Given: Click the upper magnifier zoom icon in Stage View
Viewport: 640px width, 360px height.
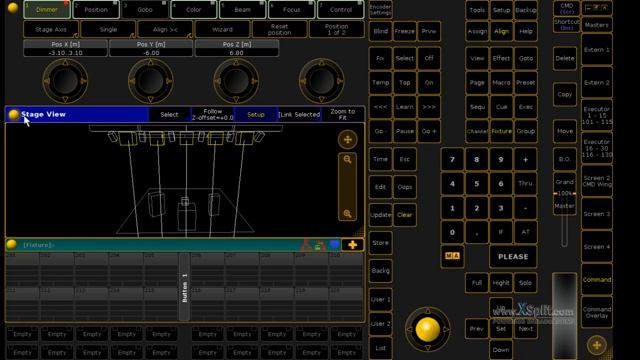Looking at the screenshot, I should (x=347, y=160).
